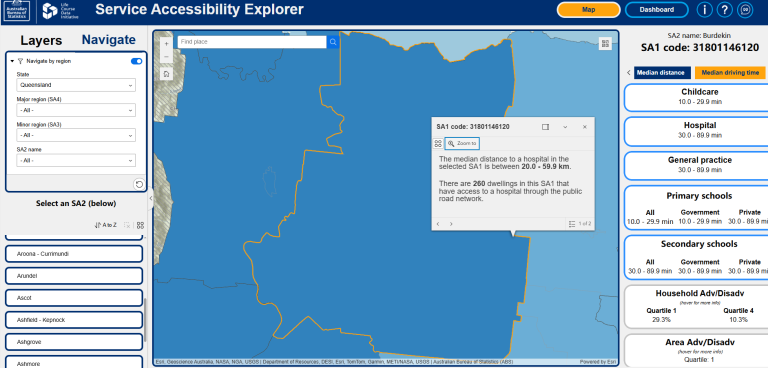Click the left chevron beside Median distance

click(x=629, y=73)
